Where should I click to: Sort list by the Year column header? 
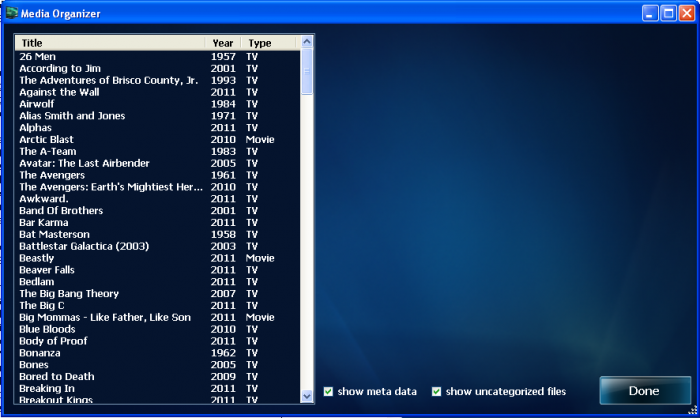[223, 43]
